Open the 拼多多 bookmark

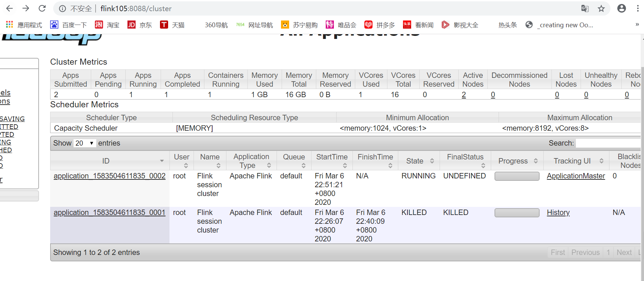(380, 25)
